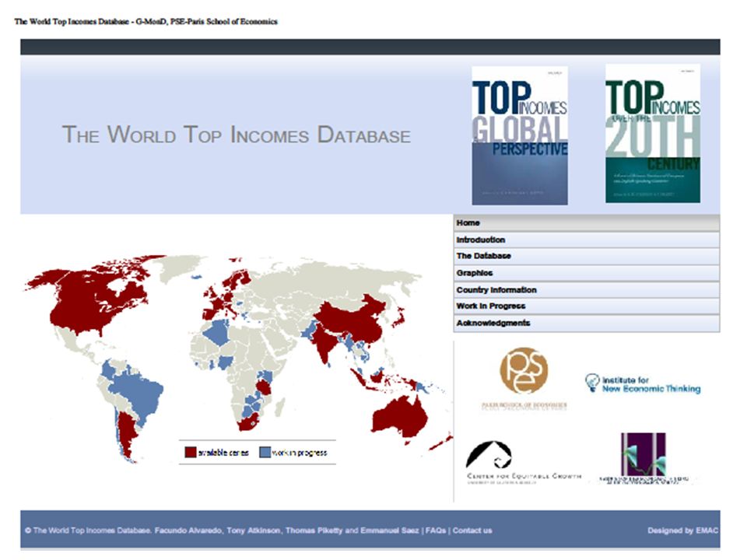
Task: Click the blue work in progress legend swatch
Action: [x=265, y=452]
